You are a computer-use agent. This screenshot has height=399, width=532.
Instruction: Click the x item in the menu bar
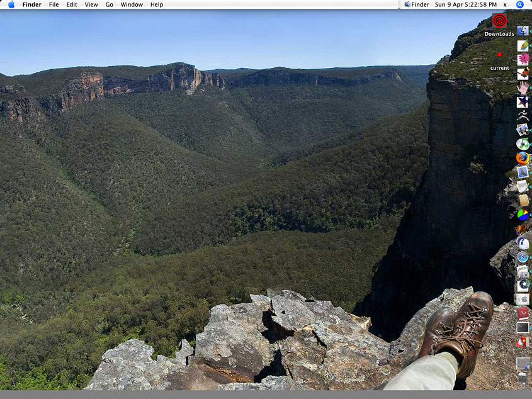[x=505, y=5]
